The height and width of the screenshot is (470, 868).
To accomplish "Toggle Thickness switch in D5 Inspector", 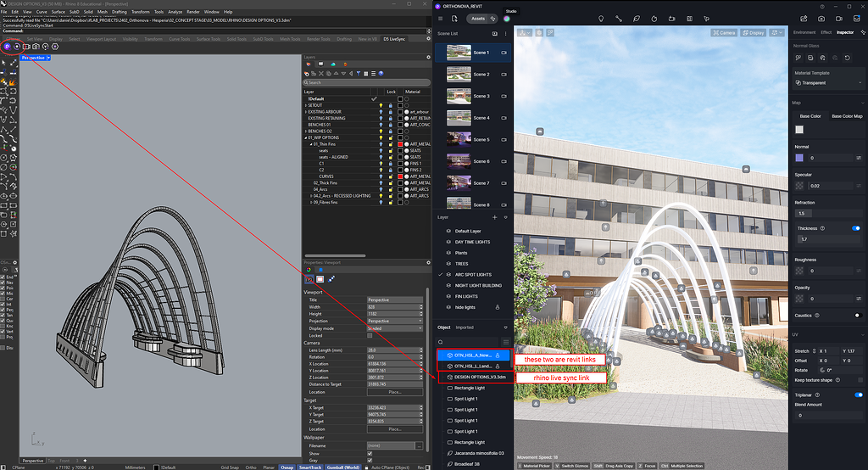I will point(856,228).
